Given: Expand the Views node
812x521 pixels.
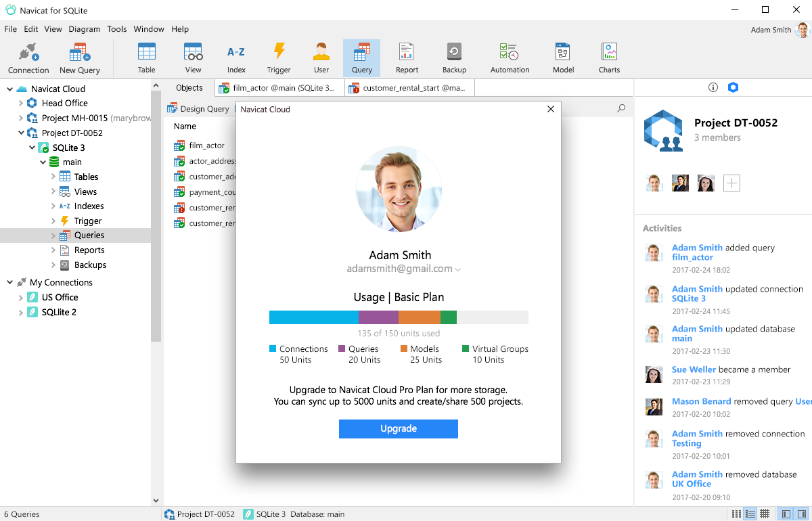Looking at the screenshot, I should 53,191.
